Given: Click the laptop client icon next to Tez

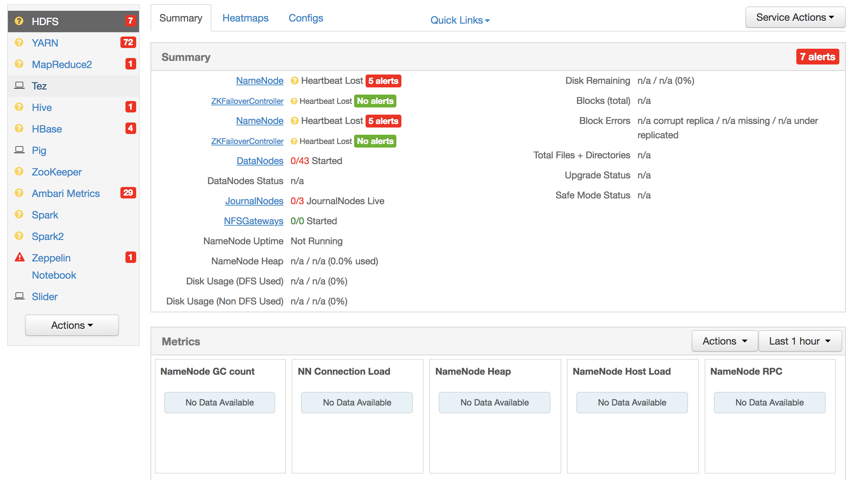Looking at the screenshot, I should tap(19, 85).
